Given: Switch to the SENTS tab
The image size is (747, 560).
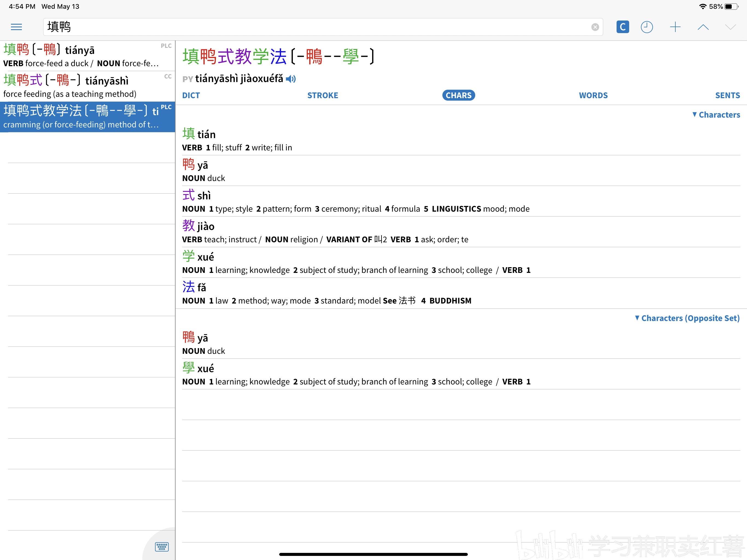Looking at the screenshot, I should [727, 96].
